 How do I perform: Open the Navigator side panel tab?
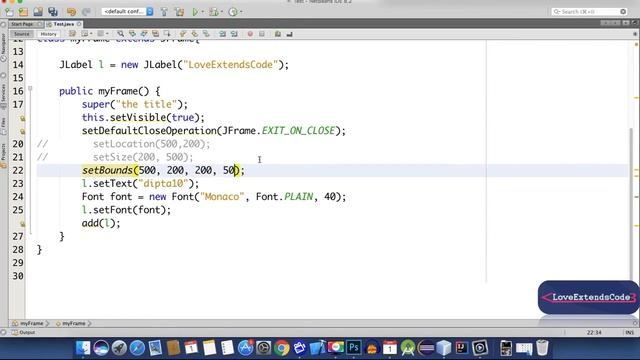pyautogui.click(x=4, y=47)
